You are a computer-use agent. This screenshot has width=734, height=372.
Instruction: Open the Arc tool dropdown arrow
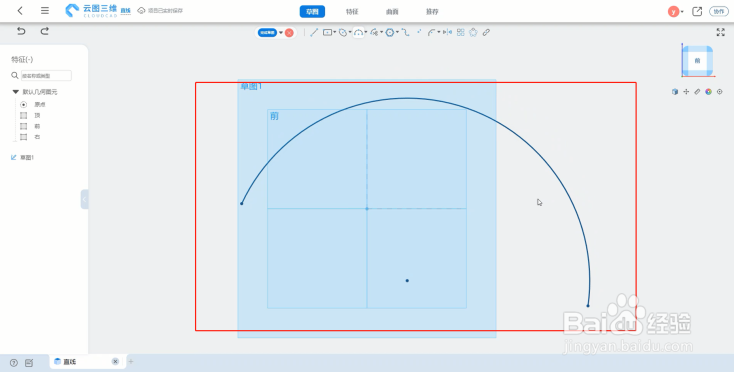(366, 32)
